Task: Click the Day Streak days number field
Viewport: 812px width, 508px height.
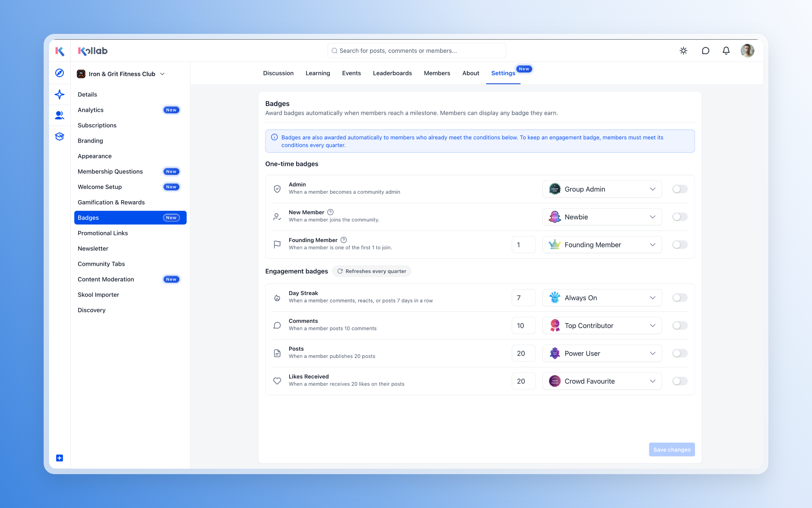Action: 523,298
